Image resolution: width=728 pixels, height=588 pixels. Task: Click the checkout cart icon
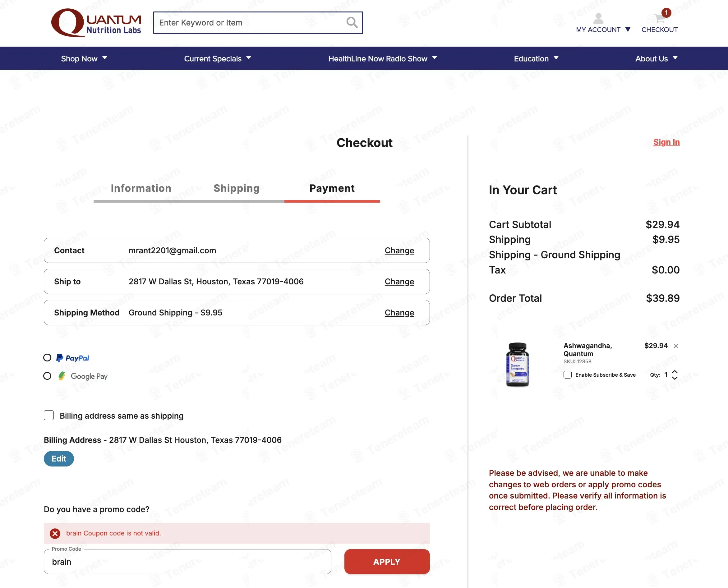[660, 18]
